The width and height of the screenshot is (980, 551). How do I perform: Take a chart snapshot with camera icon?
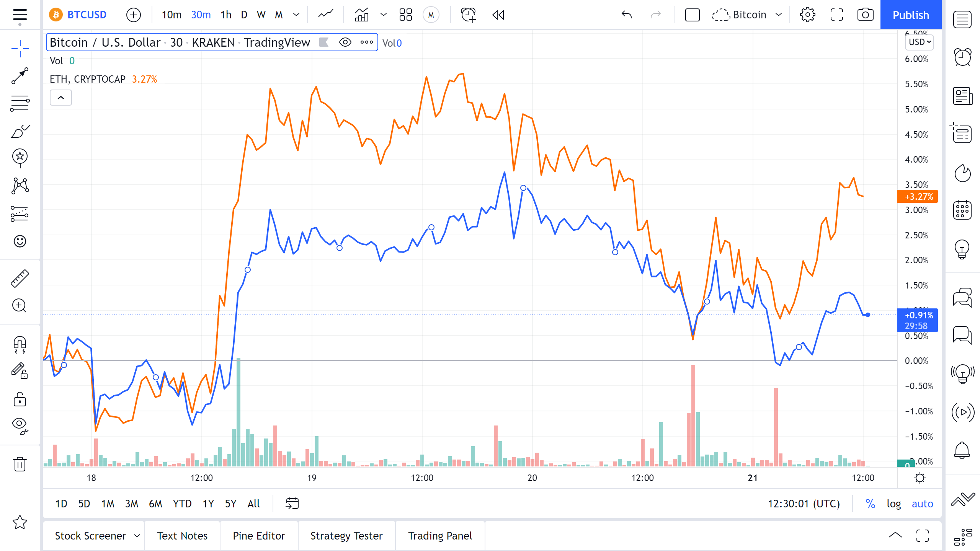point(865,15)
